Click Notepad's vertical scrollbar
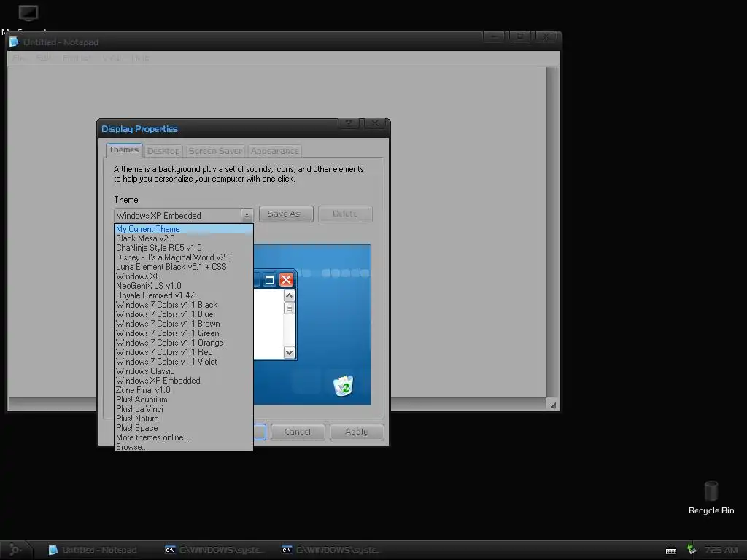747x560 pixels. [x=553, y=233]
